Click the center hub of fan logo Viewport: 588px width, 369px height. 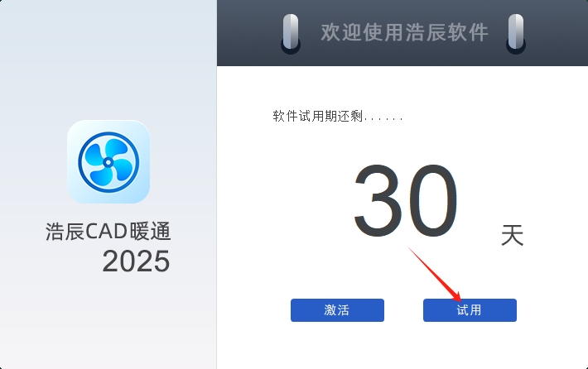[x=108, y=162]
